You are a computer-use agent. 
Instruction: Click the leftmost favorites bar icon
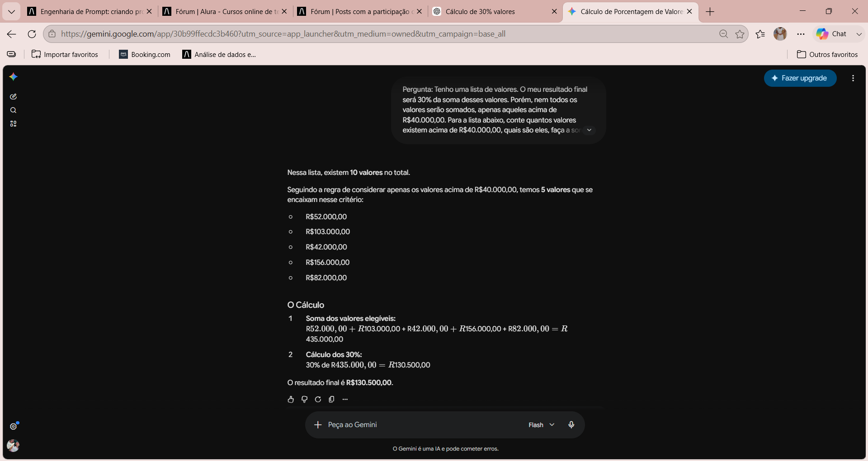tap(11, 54)
